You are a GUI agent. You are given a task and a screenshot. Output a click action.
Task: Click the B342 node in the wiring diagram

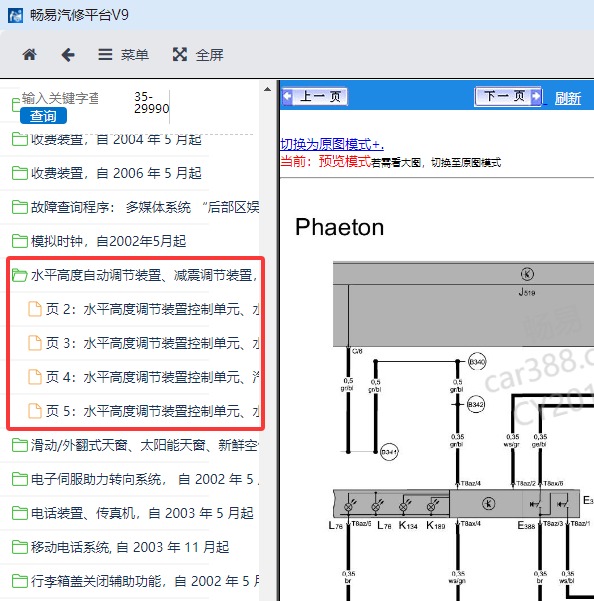[x=476, y=405]
